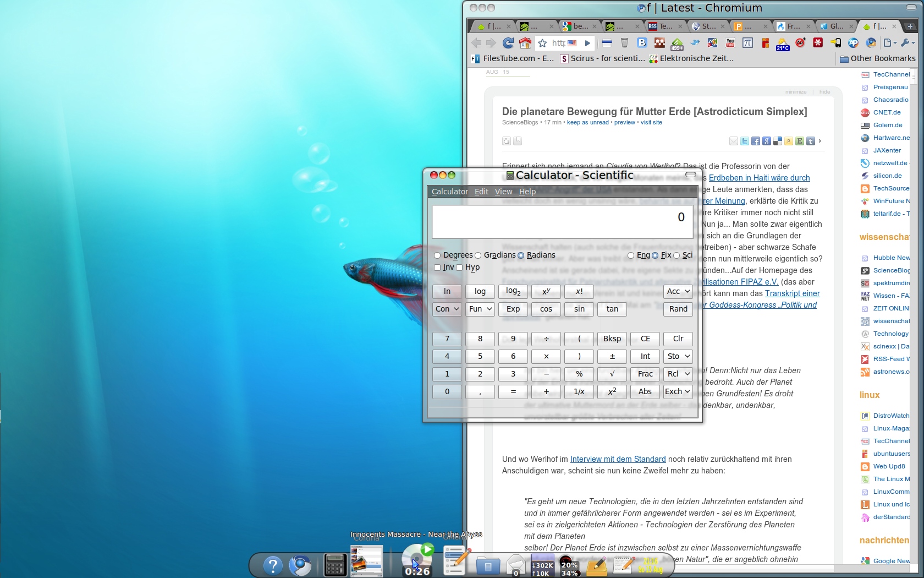Click the equals button in Calculator
This screenshot has width=924, height=578.
[x=513, y=391]
